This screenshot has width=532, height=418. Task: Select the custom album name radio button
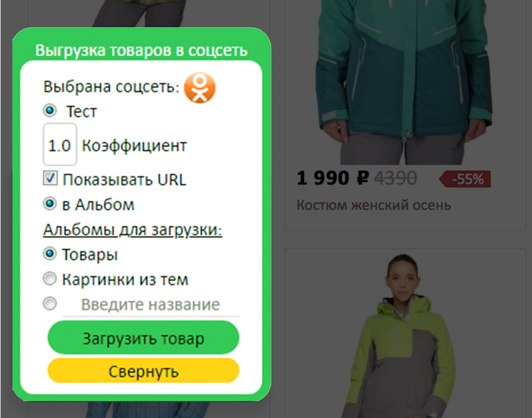coord(50,303)
